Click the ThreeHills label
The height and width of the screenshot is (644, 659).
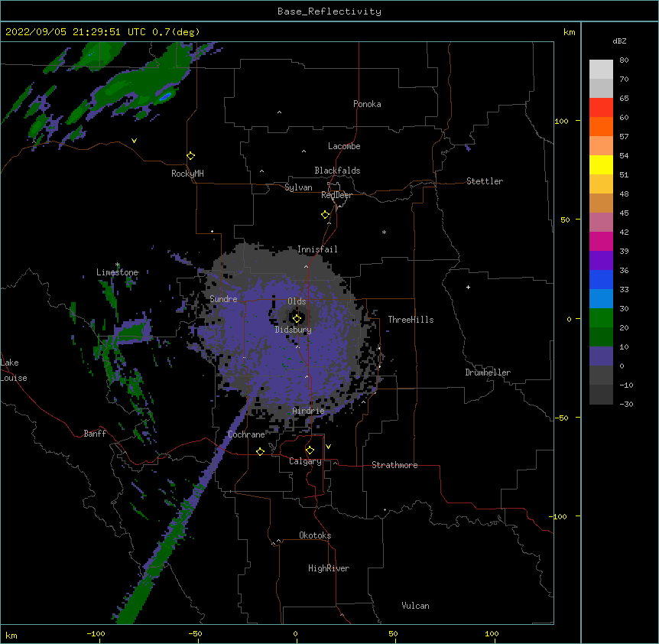[x=411, y=320]
